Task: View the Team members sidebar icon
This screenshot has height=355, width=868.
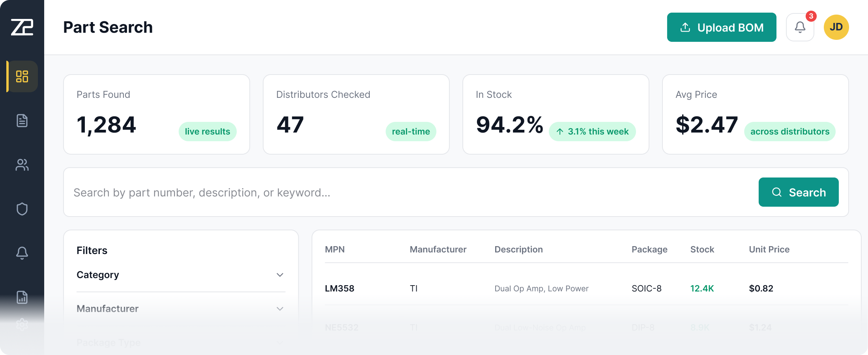Action: point(22,165)
